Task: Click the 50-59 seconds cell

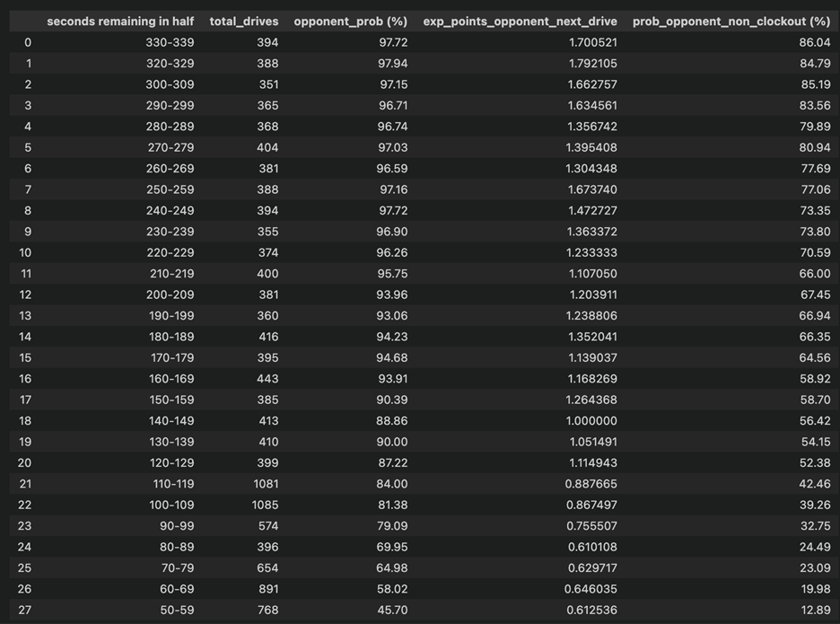Action: pos(177,610)
